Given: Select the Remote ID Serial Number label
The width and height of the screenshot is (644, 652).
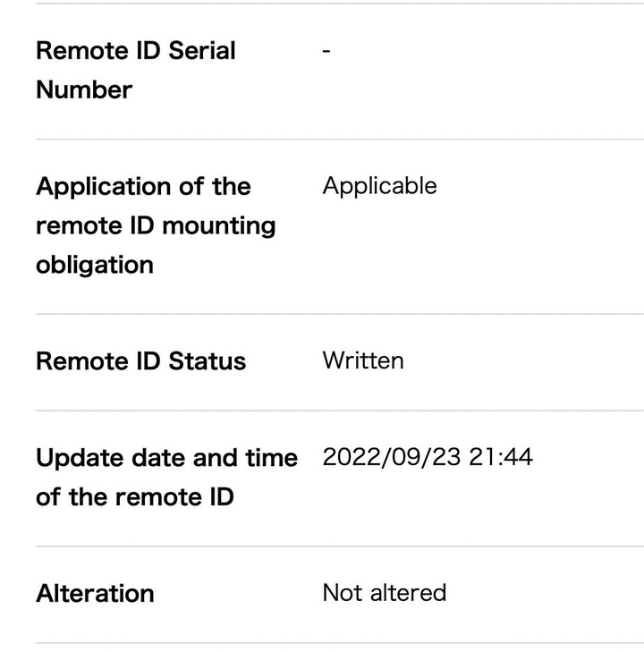Looking at the screenshot, I should 136,71.
